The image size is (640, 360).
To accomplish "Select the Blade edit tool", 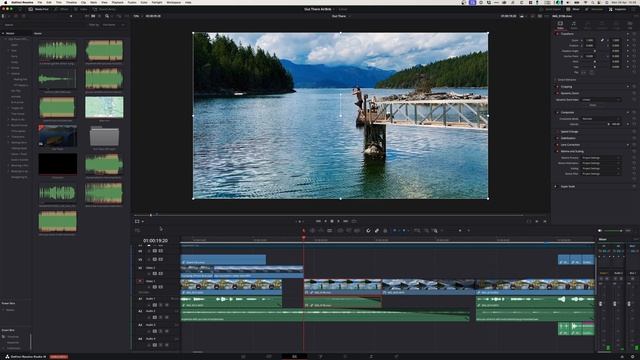I will tap(329, 231).
